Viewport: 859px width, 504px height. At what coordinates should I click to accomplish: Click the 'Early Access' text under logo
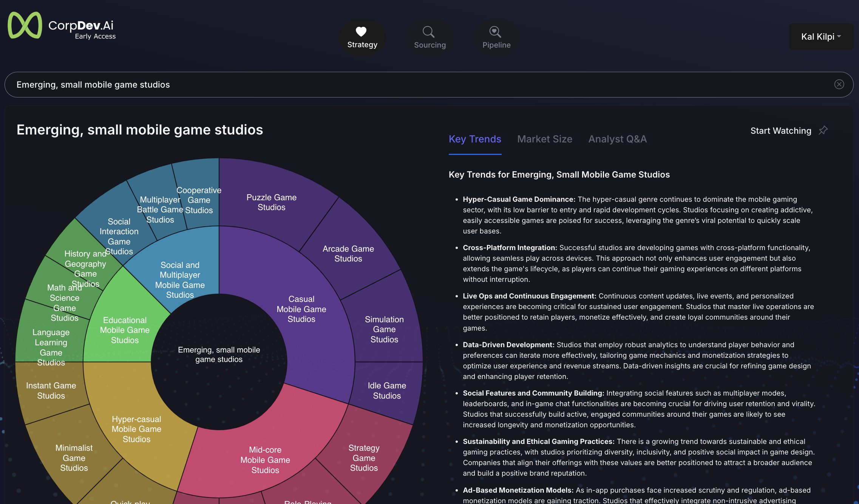(95, 36)
